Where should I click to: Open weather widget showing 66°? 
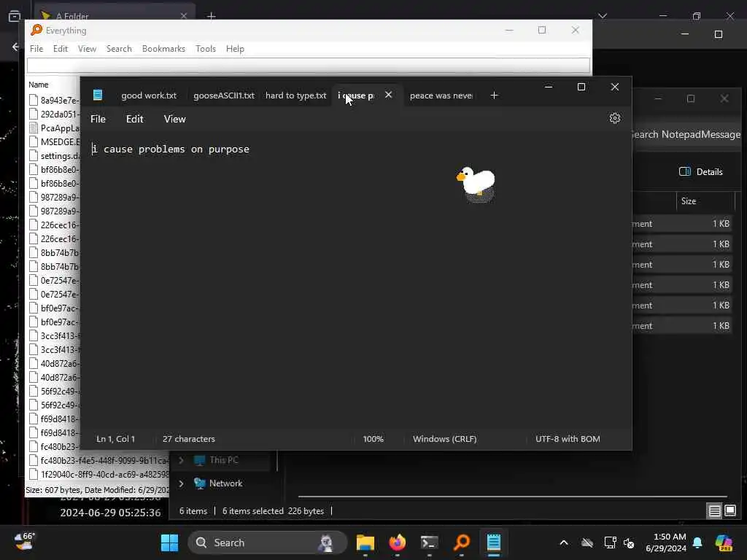(24, 541)
